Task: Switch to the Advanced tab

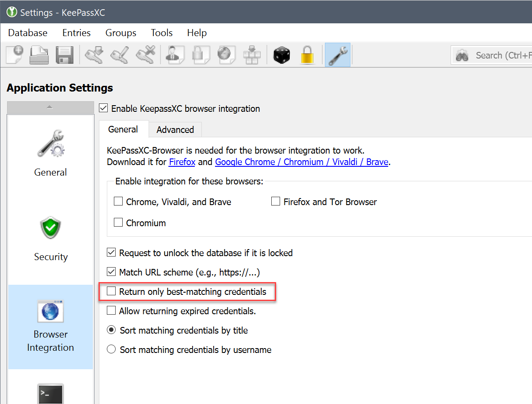Action: (x=175, y=129)
